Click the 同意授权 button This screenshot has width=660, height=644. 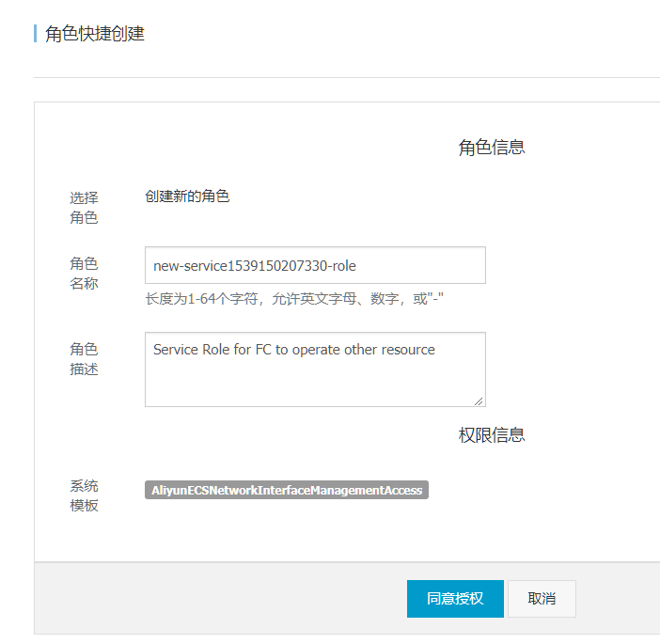pyautogui.click(x=455, y=599)
